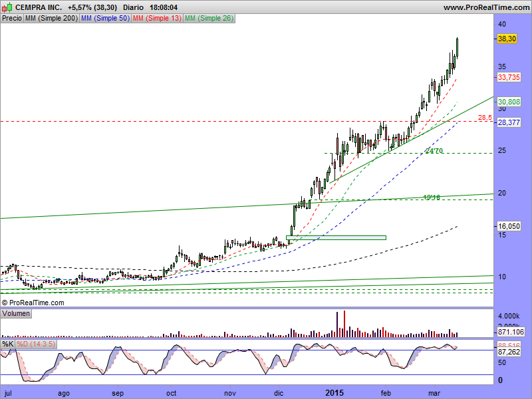This screenshot has height=399, width=532.
Task: Click the 25 price axis label
Action: [x=502, y=151]
